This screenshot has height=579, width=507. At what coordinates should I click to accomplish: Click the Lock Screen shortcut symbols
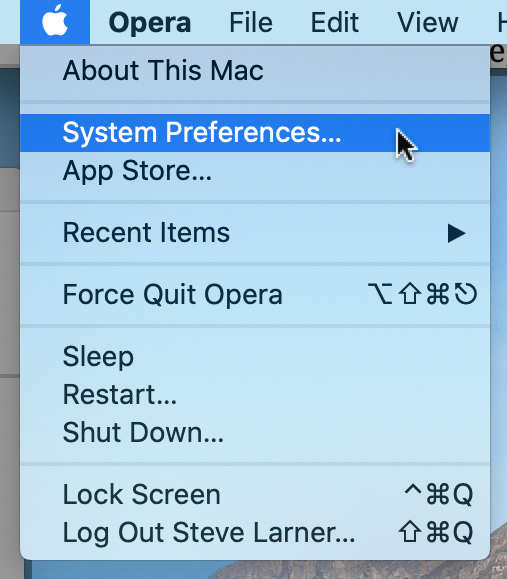[438, 494]
